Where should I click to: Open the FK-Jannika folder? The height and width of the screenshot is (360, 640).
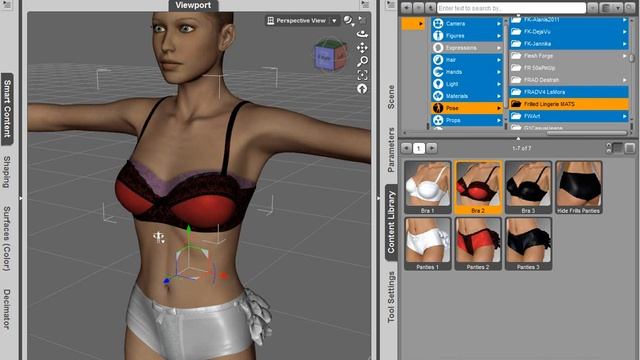(x=569, y=44)
